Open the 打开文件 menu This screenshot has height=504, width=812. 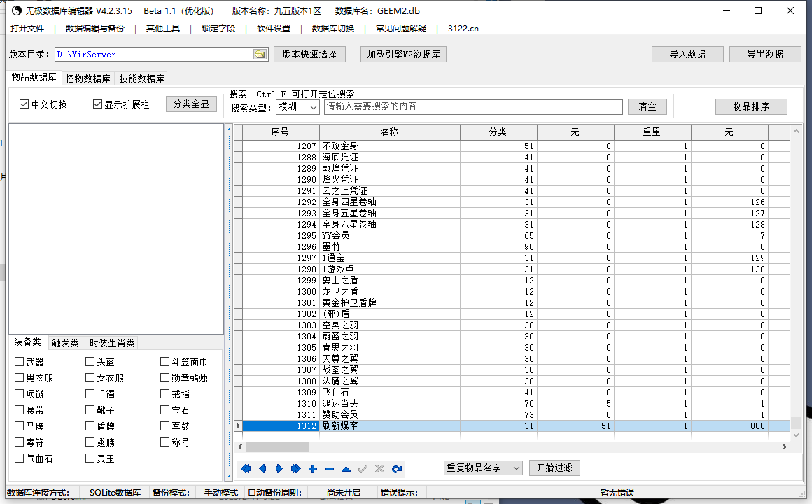pyautogui.click(x=27, y=29)
